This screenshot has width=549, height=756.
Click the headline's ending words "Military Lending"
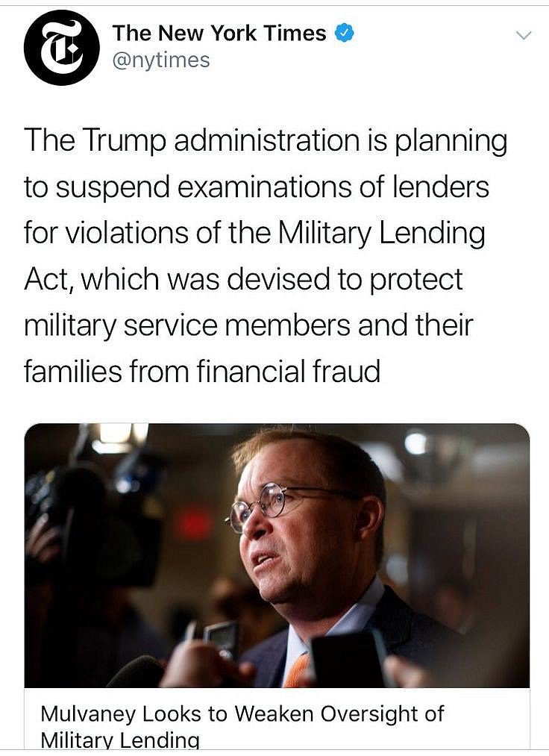119,740
